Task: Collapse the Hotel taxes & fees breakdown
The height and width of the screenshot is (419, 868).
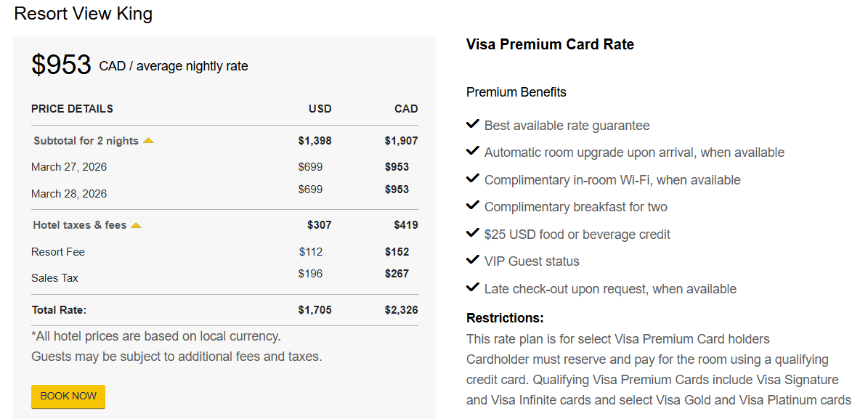Action: tap(135, 224)
